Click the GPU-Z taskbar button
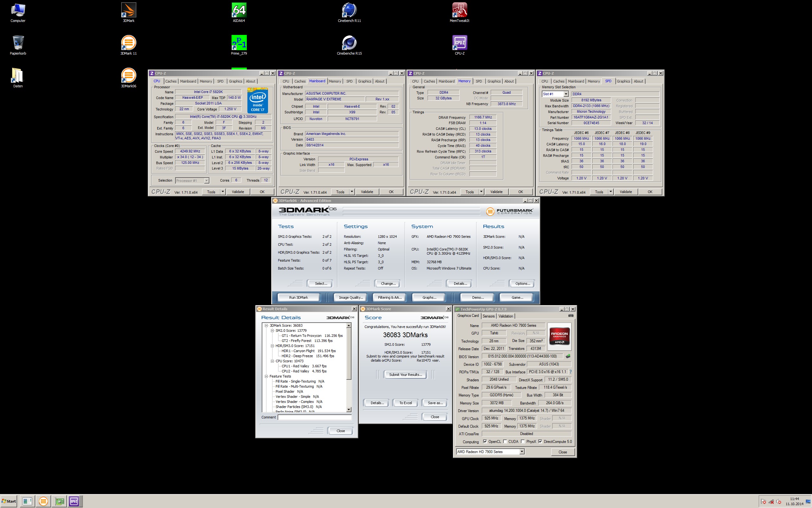Viewport: 812px width, 508px height. 60,501
